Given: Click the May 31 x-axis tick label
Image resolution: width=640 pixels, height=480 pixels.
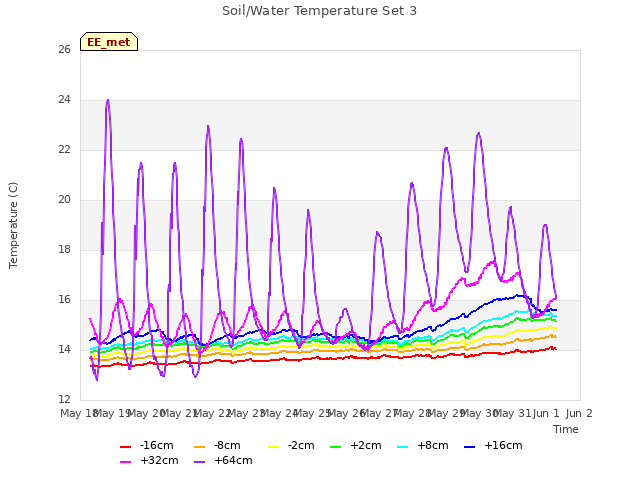Looking at the screenshot, I should coord(512,413).
